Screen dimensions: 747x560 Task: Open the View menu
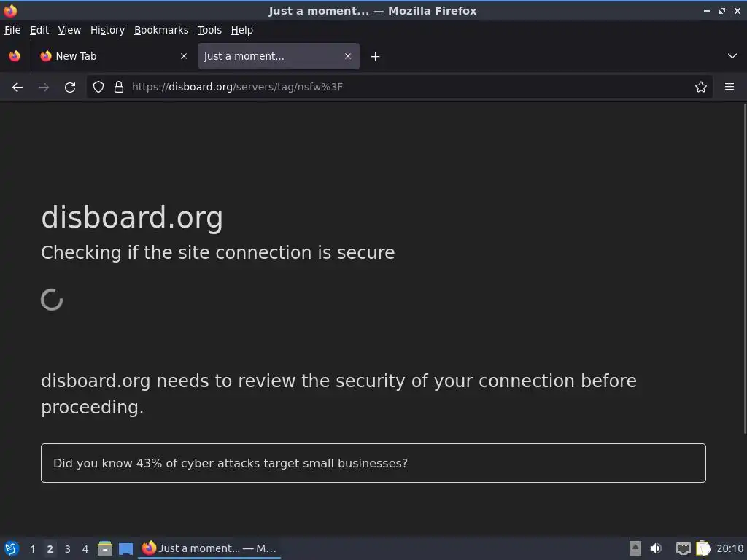(69, 30)
